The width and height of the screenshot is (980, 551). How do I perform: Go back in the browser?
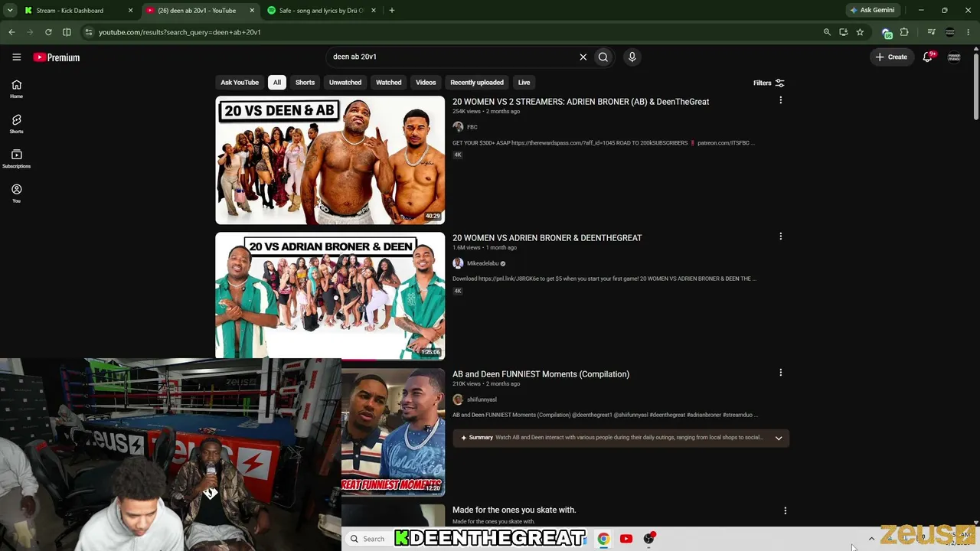11,32
